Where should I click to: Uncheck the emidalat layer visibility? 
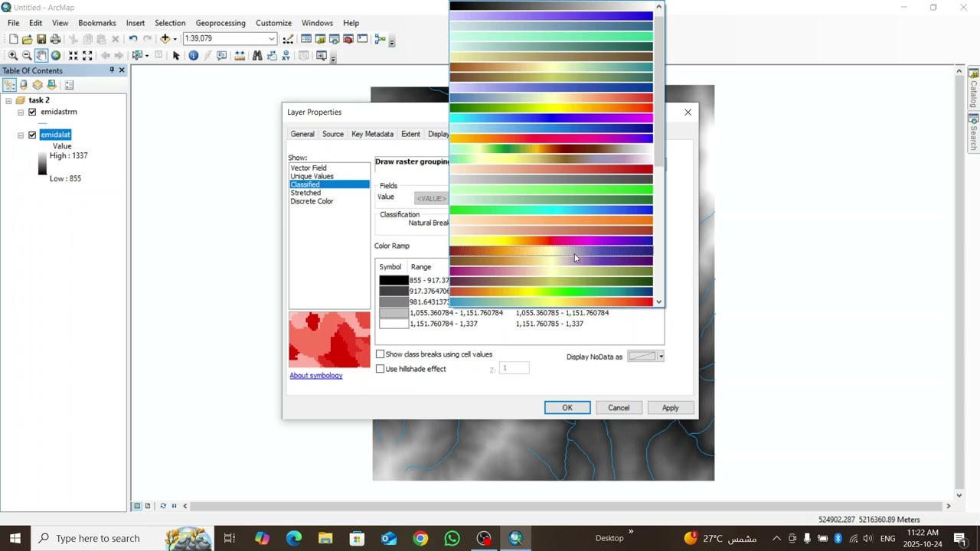[x=32, y=135]
